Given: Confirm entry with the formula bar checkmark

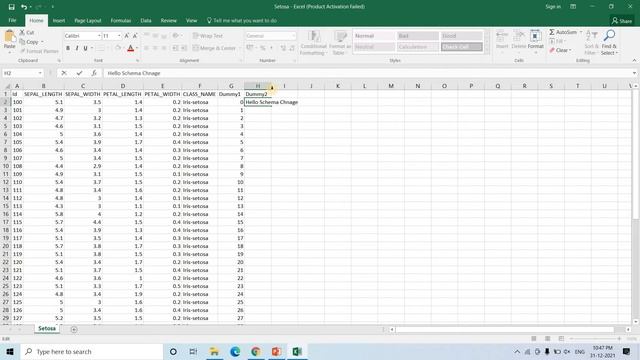Looking at the screenshot, I should pos(79,73).
